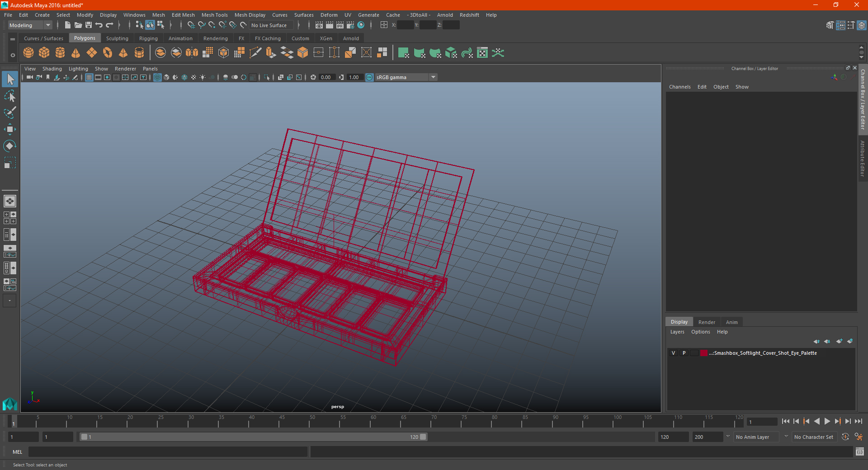Toggle the Channel Box panel button
The width and height of the screenshot is (868, 470).
[862, 25]
